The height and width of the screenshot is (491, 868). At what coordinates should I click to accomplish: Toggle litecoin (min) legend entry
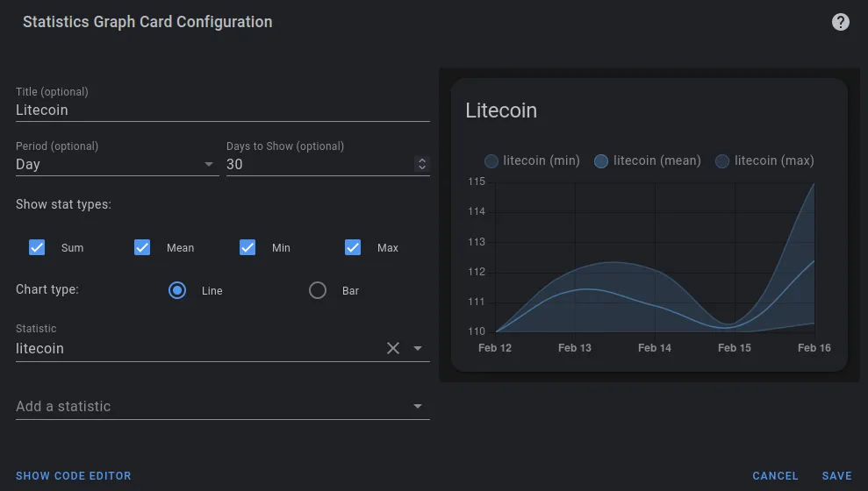[532, 161]
